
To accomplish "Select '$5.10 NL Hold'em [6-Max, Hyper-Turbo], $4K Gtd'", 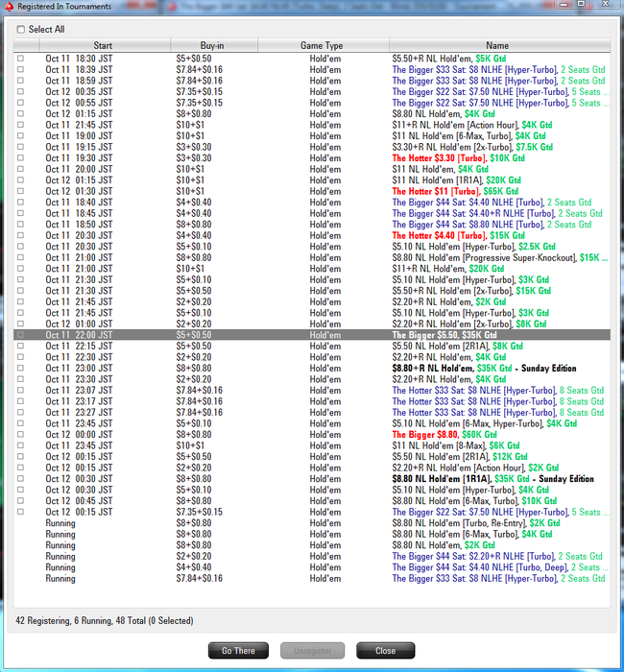I will (312, 423).
